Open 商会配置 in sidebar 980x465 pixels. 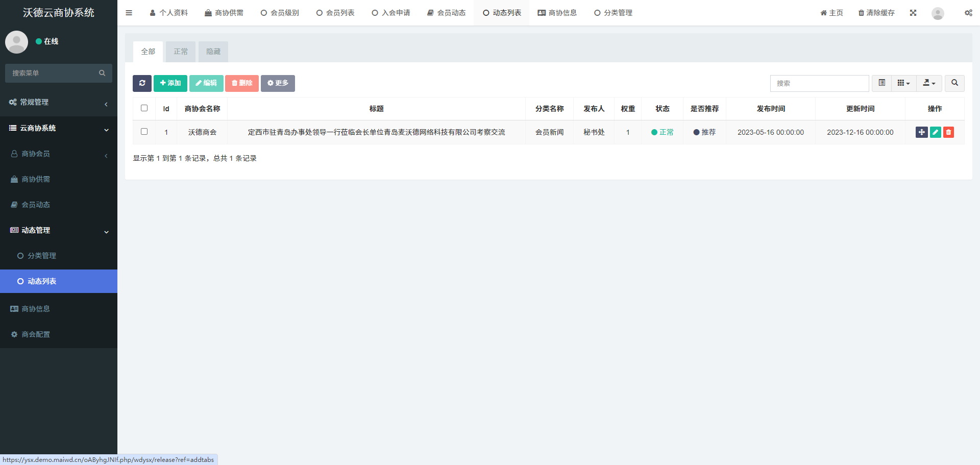[59, 334]
